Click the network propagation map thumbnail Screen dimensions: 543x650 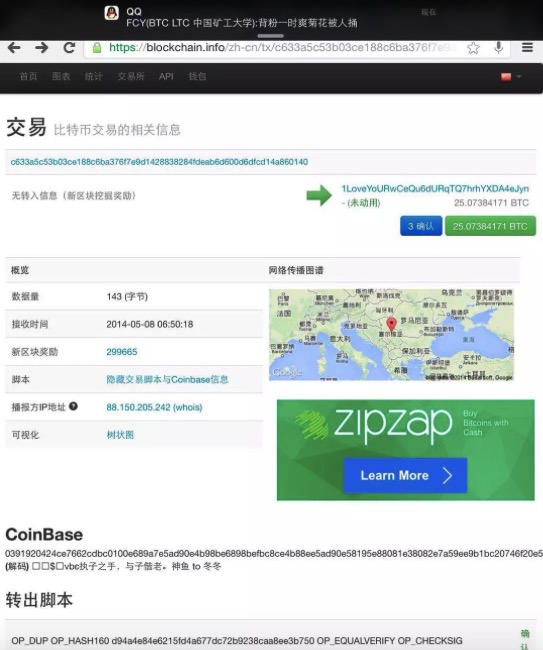[x=391, y=335]
